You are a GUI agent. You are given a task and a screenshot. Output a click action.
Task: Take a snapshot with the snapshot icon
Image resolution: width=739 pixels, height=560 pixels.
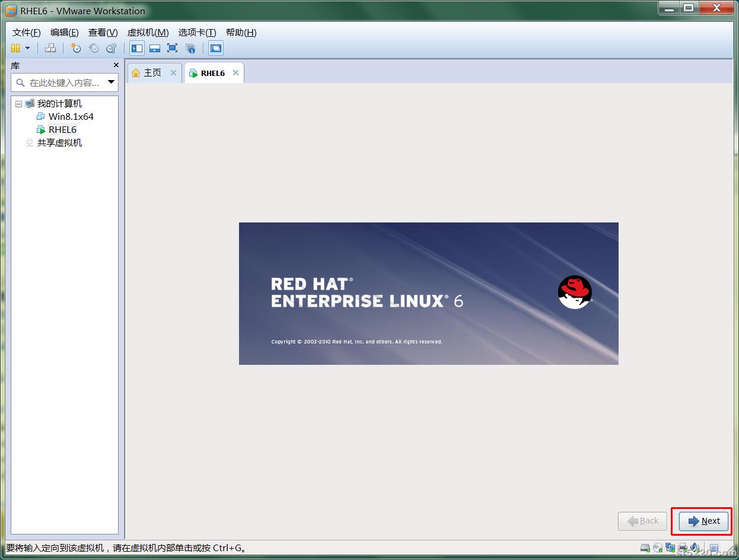(76, 48)
